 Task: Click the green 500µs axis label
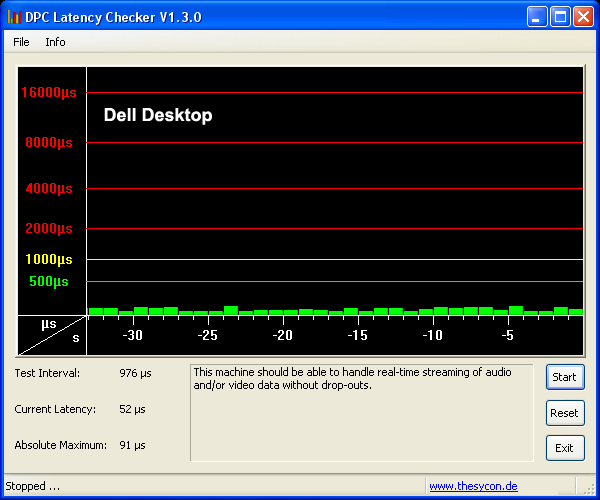click(x=49, y=281)
